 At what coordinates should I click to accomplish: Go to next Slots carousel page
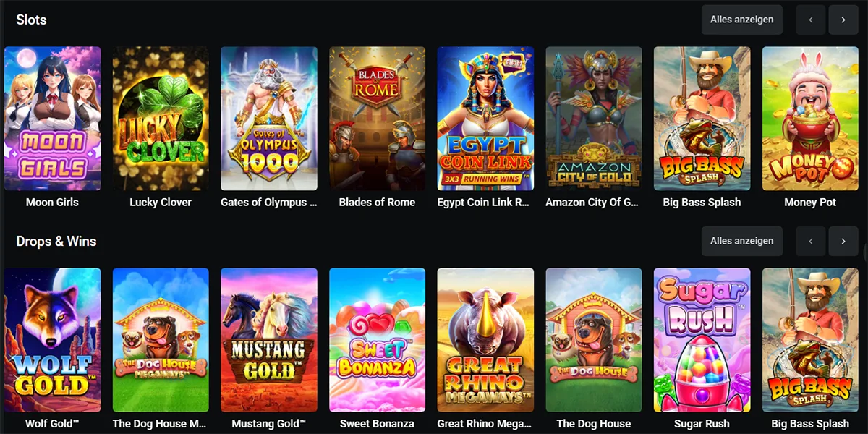tap(843, 20)
